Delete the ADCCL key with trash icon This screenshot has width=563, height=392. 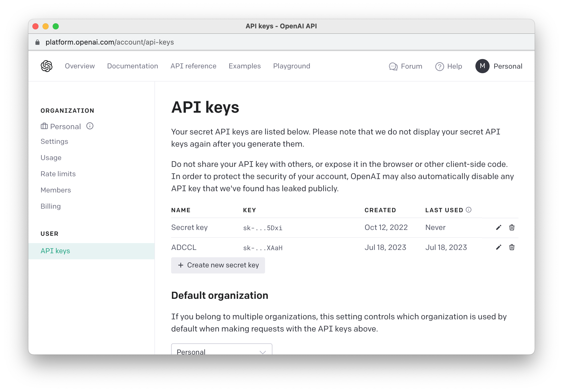512,247
